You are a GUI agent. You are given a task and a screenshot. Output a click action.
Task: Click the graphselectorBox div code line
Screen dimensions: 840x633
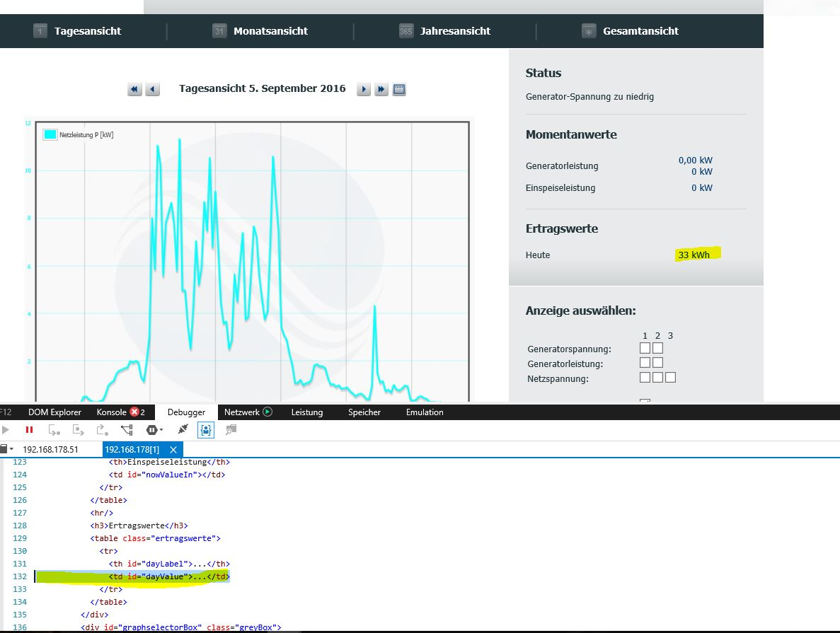(x=181, y=627)
